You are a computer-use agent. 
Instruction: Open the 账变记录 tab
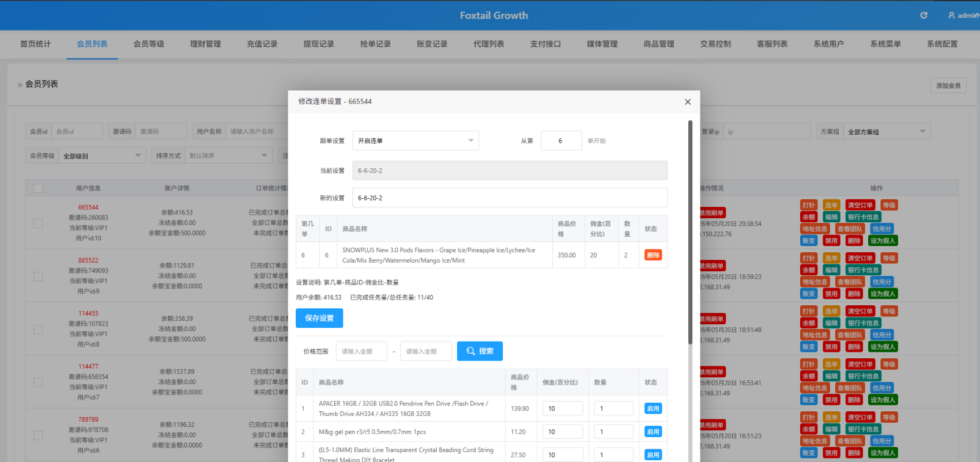[x=432, y=44]
